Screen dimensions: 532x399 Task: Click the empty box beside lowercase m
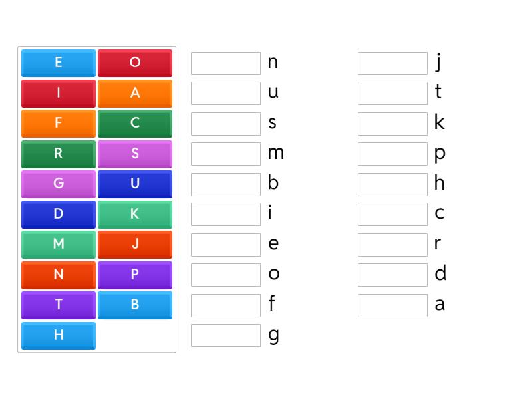(x=225, y=154)
